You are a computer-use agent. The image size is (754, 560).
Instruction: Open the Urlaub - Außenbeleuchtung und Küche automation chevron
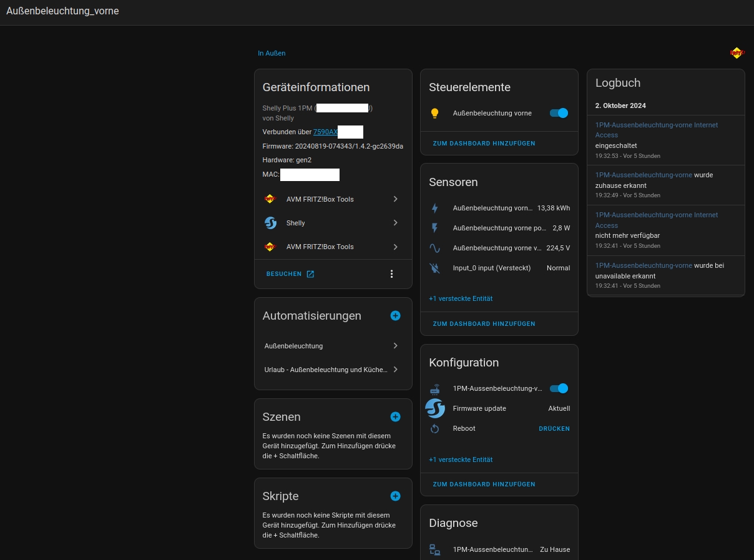[x=395, y=370]
